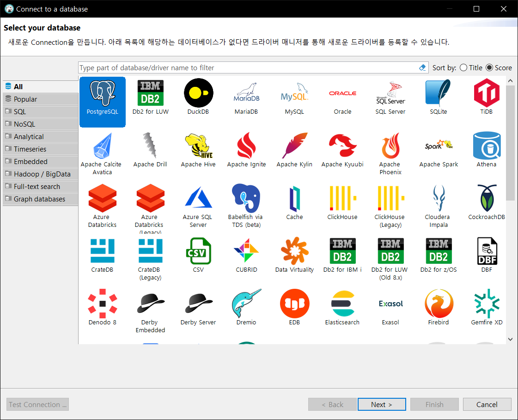Select the SQLite icon
The image size is (518, 420).
[439, 93]
